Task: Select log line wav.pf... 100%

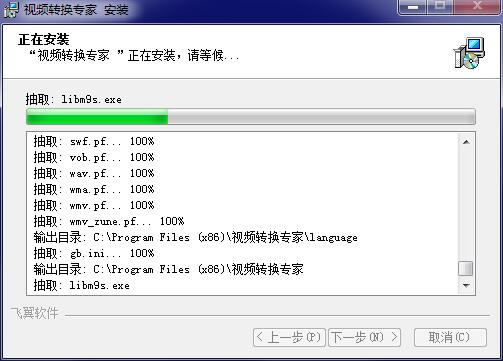Action: coord(94,173)
